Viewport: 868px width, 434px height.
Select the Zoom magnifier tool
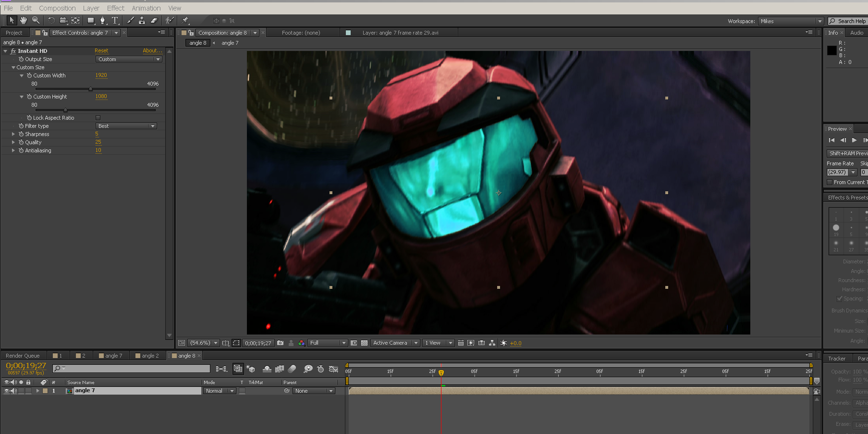coord(36,20)
